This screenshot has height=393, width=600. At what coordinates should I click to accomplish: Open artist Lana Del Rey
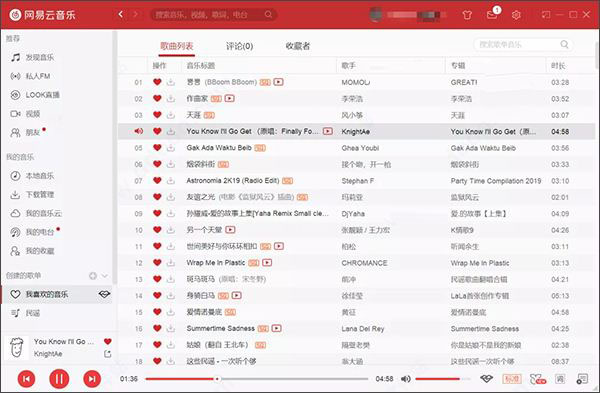[x=363, y=329]
